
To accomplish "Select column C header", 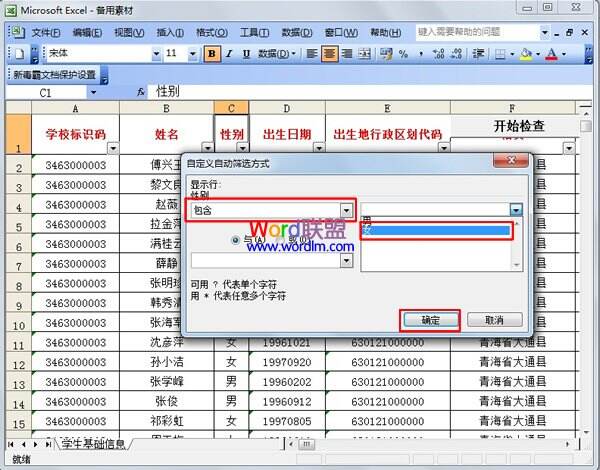I will coord(231,108).
